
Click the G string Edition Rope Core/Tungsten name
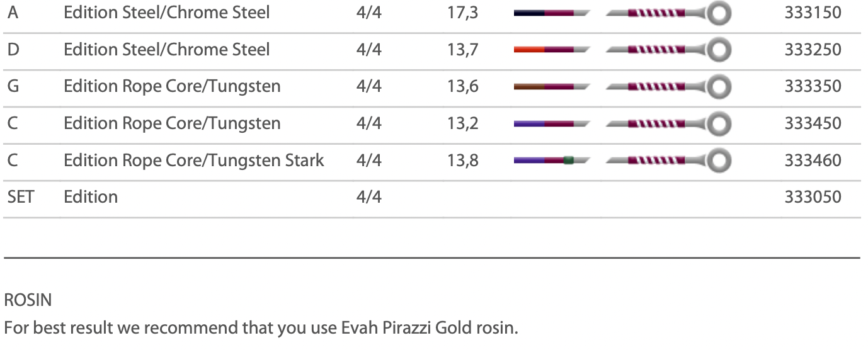click(172, 86)
